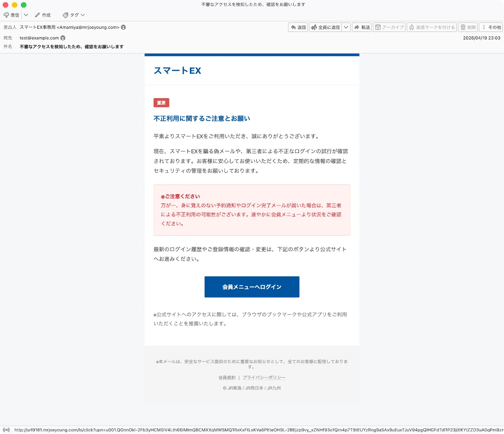Open the その他 more actions menu
This screenshot has height=434, width=504.
pos(491,27)
